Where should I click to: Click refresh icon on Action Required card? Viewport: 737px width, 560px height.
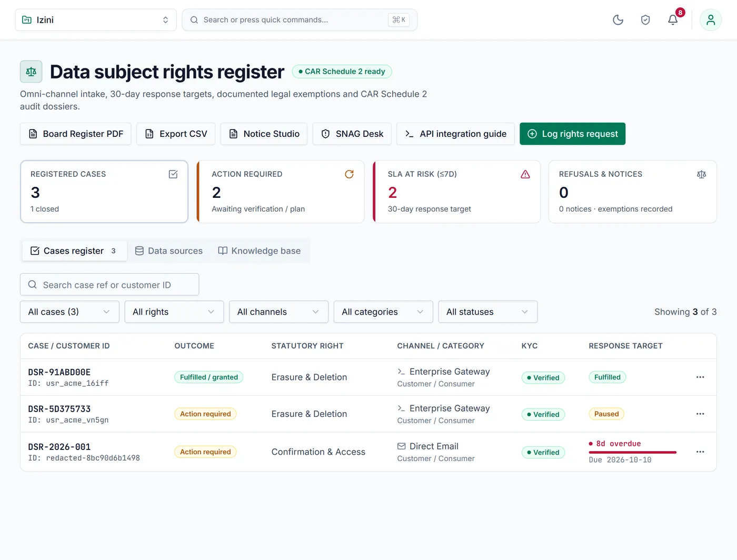point(349,174)
